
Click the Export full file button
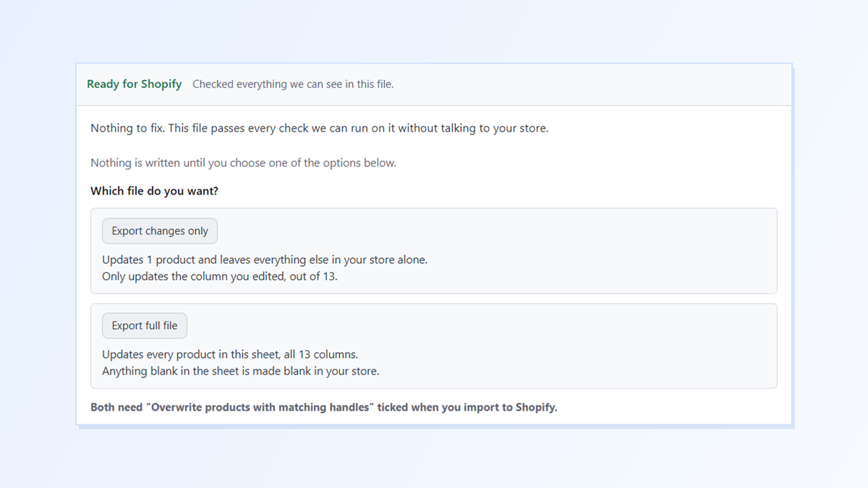click(x=145, y=325)
